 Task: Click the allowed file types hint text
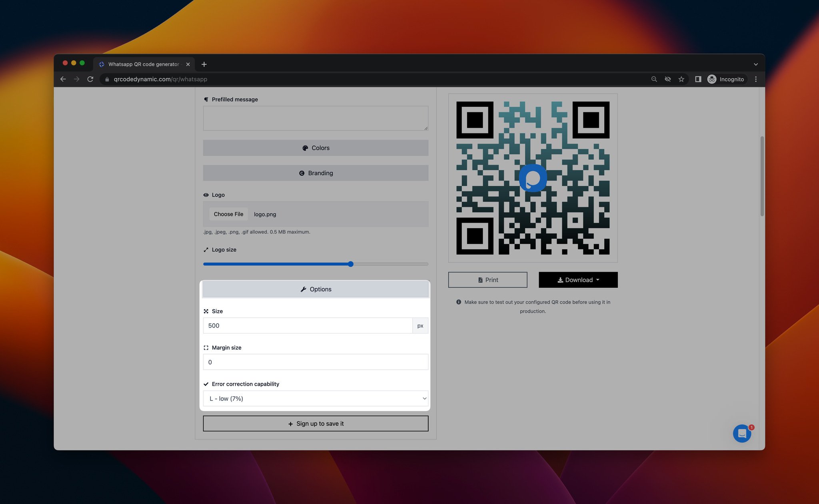pyautogui.click(x=257, y=232)
